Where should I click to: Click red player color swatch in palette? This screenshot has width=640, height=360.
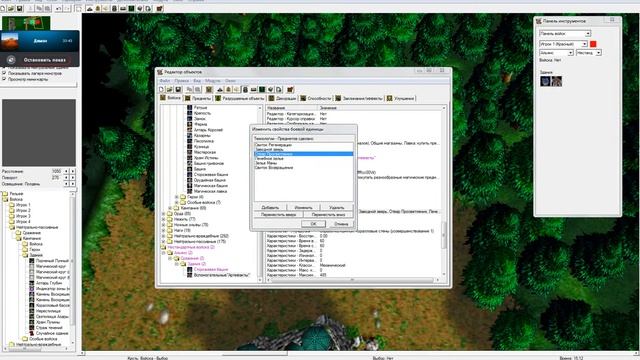click(593, 44)
